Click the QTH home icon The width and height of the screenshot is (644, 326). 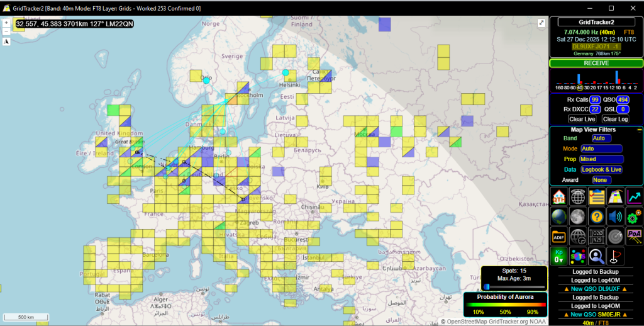tap(559, 197)
